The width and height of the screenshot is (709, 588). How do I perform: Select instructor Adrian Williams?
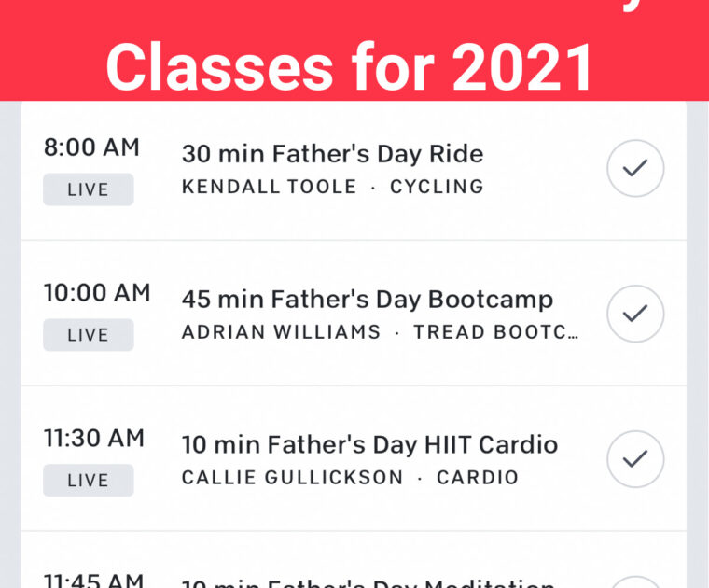[x=281, y=332]
